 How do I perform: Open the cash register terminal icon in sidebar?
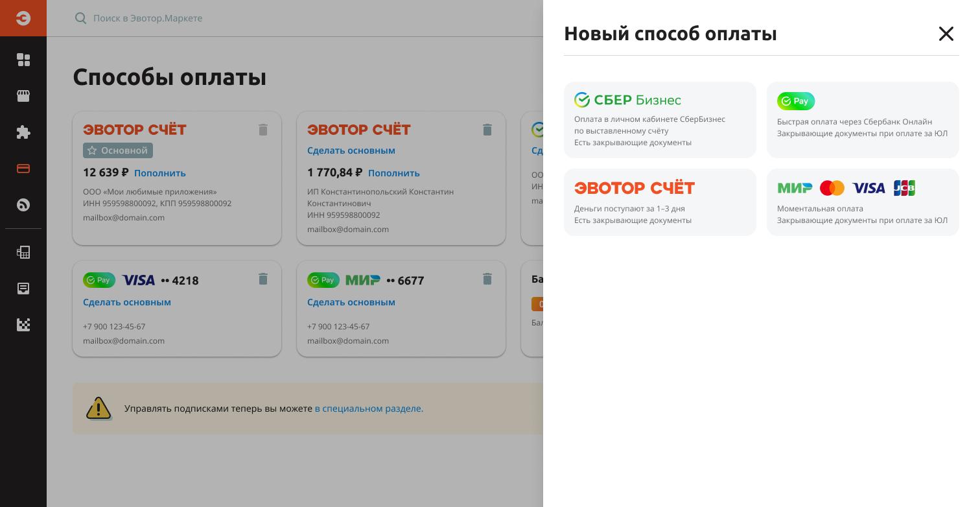click(23, 252)
